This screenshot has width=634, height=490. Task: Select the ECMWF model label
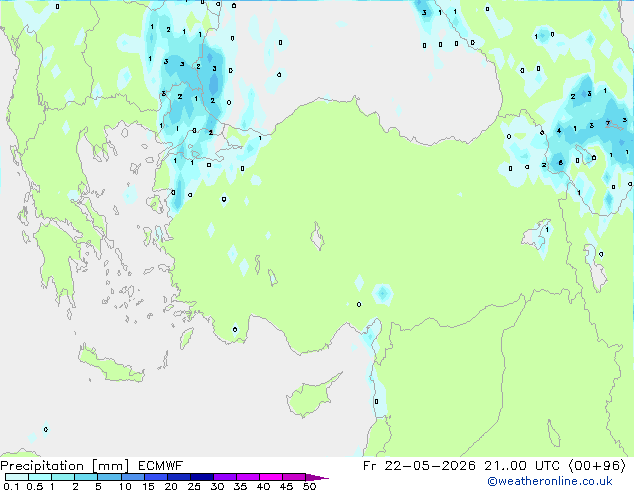point(161,466)
